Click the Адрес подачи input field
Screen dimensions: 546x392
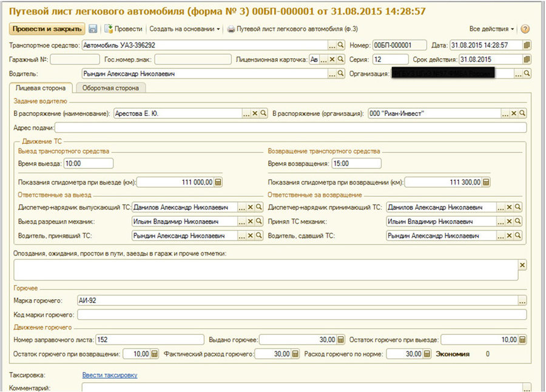point(291,127)
